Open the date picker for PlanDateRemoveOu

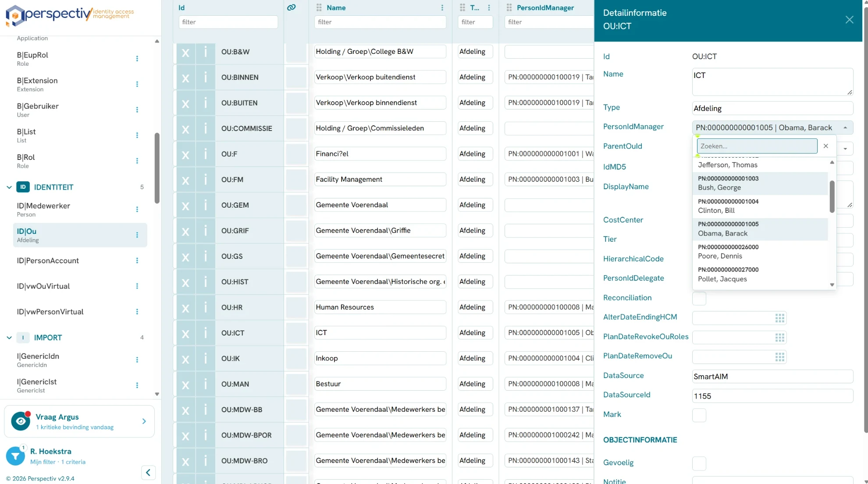pyautogui.click(x=779, y=357)
